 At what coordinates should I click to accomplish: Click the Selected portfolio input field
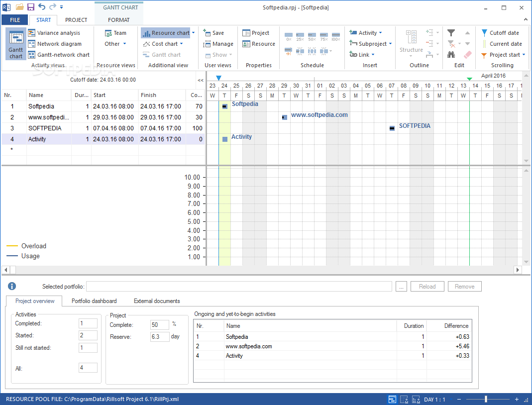pos(239,286)
